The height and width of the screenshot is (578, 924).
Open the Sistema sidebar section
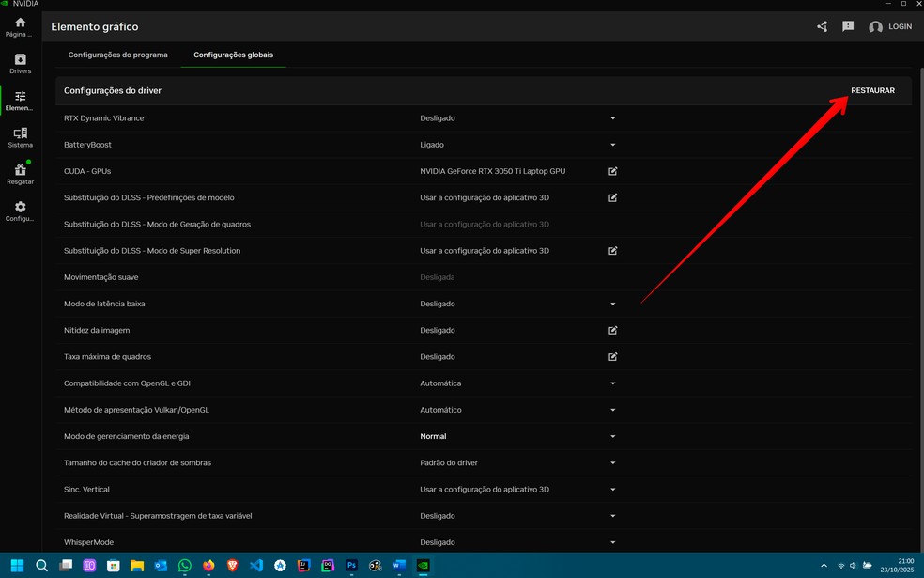coord(21,137)
